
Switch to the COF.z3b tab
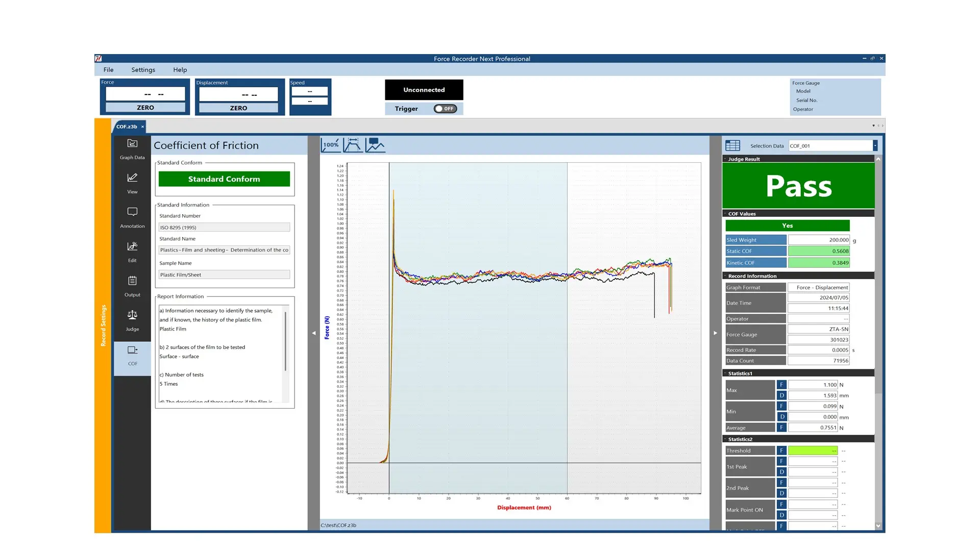pyautogui.click(x=127, y=127)
